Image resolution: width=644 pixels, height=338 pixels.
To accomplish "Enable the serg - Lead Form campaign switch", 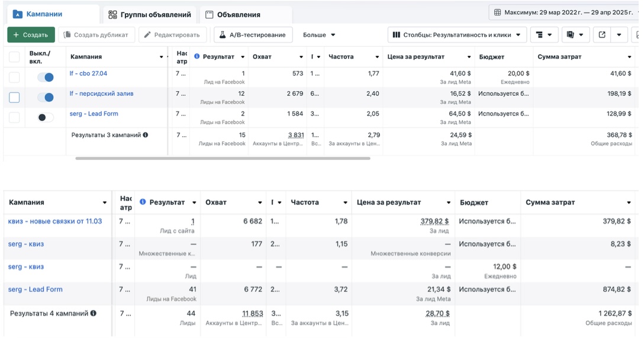I will pyautogui.click(x=46, y=117).
